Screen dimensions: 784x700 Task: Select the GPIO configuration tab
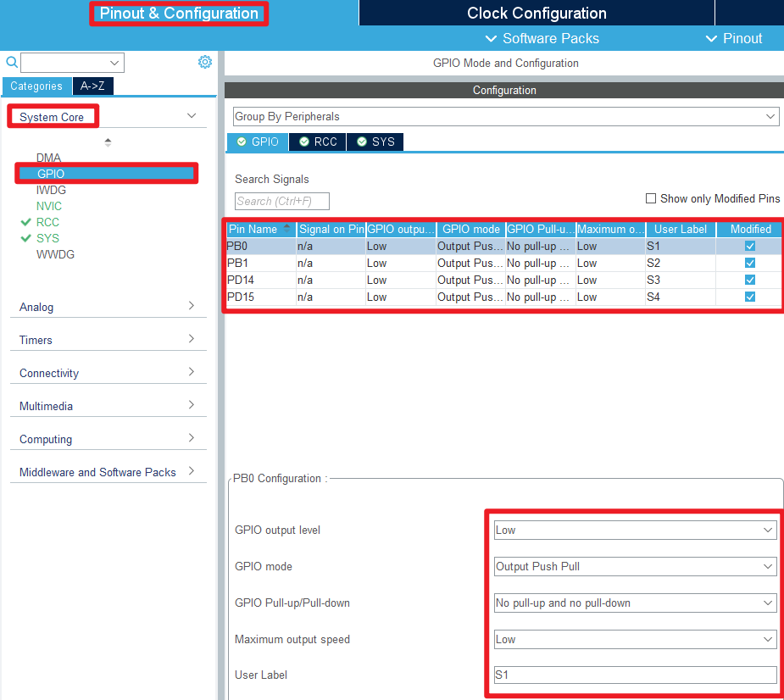258,142
